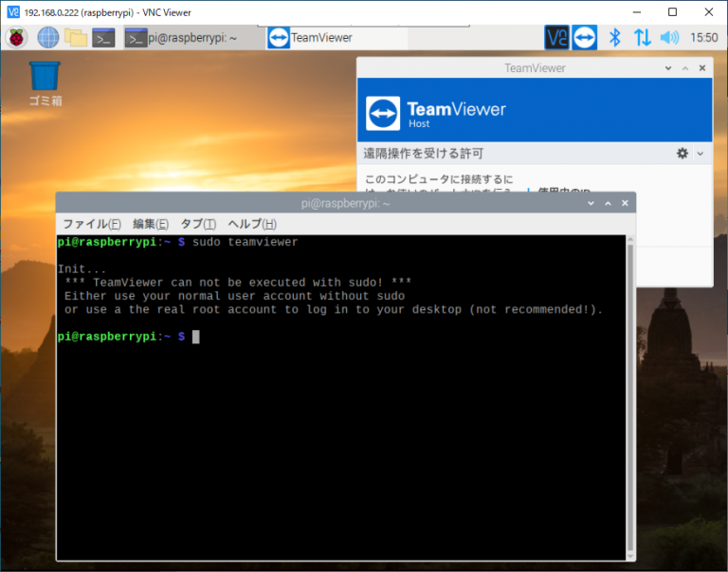Maximize the TeamViewer window
This screenshot has height=572, width=728.
coord(685,68)
